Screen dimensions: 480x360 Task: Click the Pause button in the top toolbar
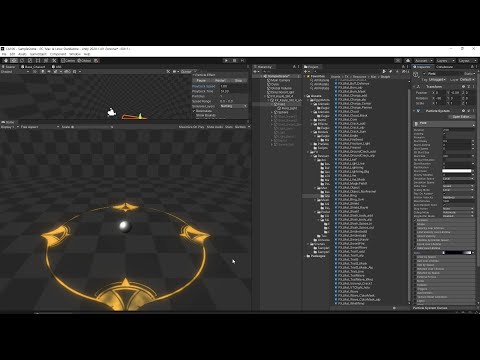click(x=234, y=60)
